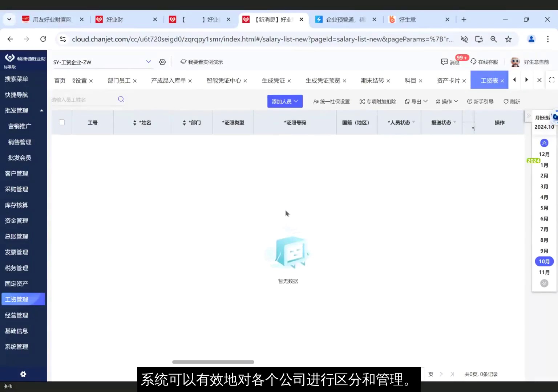Select 9月 in the month picker
The image size is (558, 392).
[544, 250]
